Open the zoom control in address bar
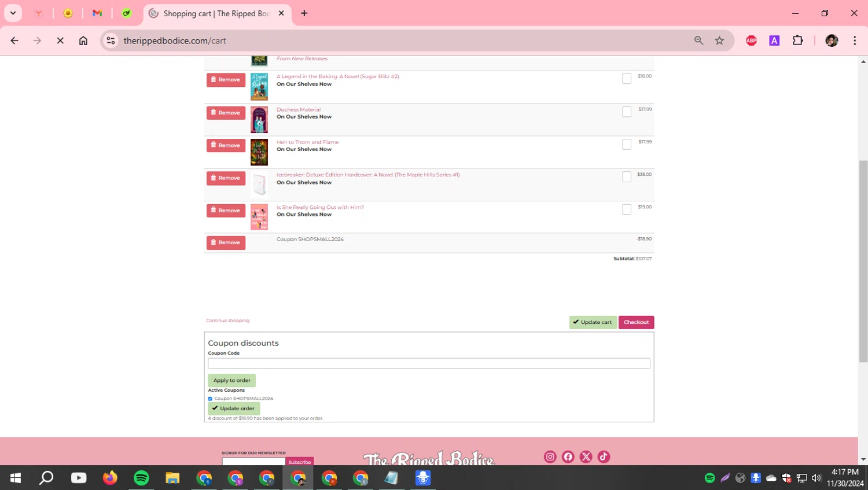Image resolution: width=868 pixels, height=490 pixels. (x=699, y=40)
